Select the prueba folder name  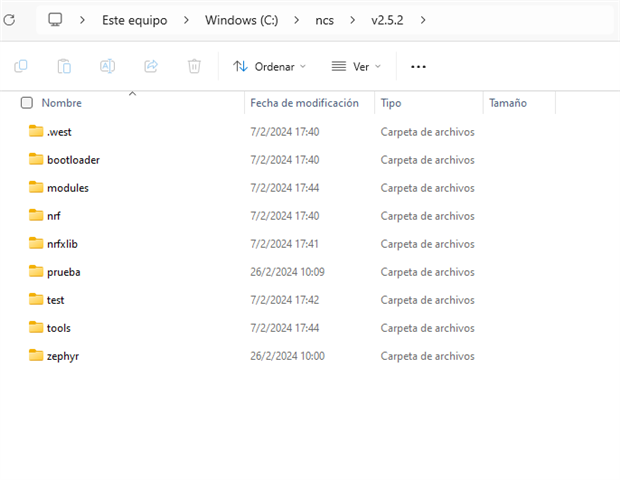pos(64,272)
